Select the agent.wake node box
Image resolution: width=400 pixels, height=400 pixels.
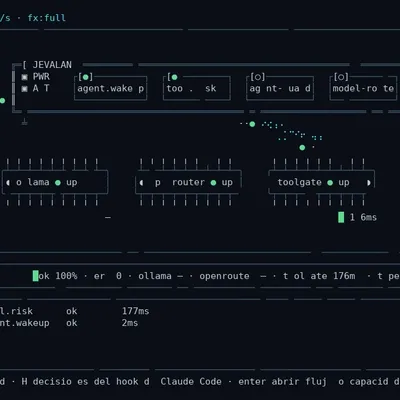click(110, 88)
